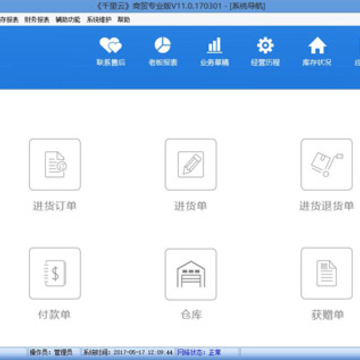Open 帮助 menu
Viewport: 360px width, 360px height.
(124, 20)
